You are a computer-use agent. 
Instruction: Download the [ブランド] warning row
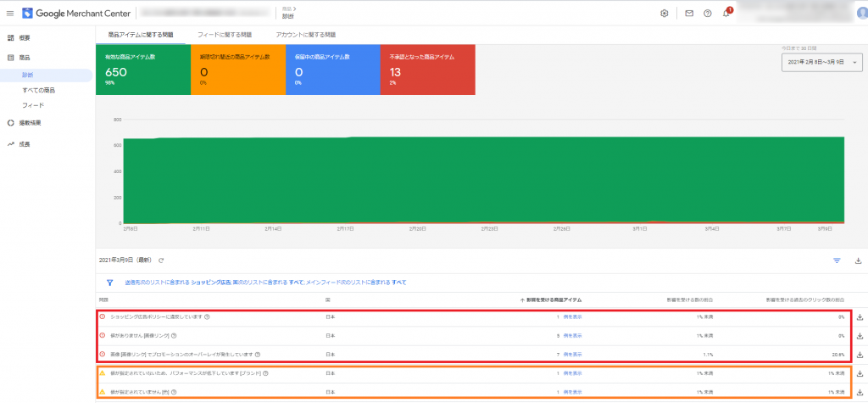[x=860, y=373]
